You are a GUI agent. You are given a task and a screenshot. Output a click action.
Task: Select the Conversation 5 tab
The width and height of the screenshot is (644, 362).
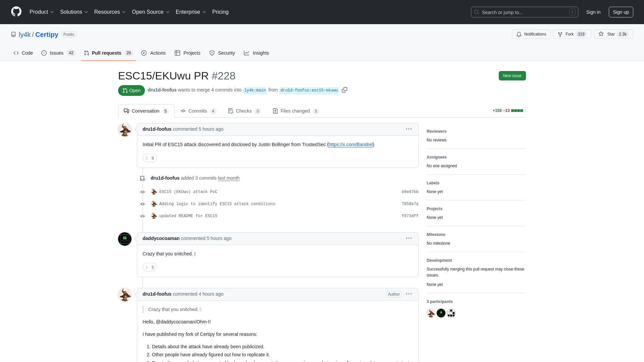pyautogui.click(x=146, y=111)
